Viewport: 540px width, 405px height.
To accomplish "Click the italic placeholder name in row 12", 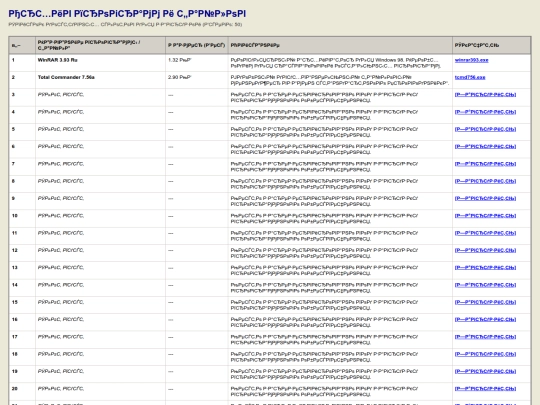I will (61, 250).
